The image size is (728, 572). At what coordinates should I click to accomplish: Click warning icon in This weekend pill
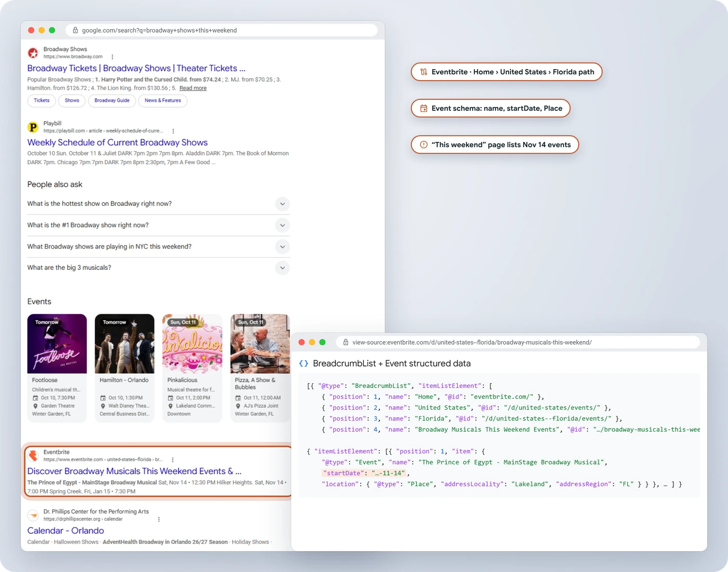pos(424,145)
